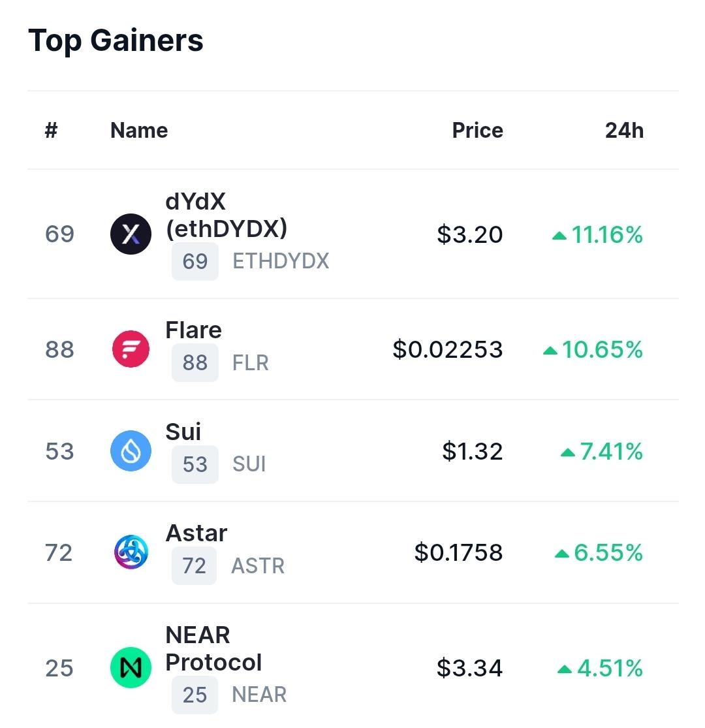Image resolution: width=705 pixels, height=728 pixels.
Task: Open the Astar coin name link
Action: [196, 533]
